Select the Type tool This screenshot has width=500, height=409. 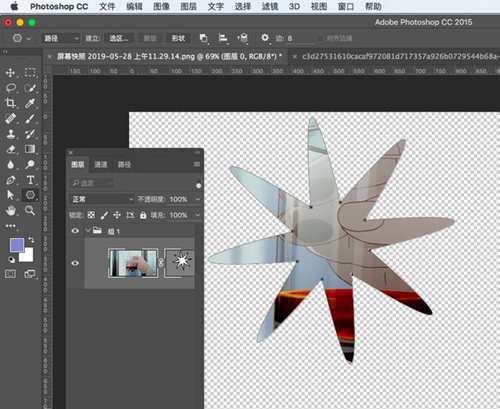pos(30,180)
